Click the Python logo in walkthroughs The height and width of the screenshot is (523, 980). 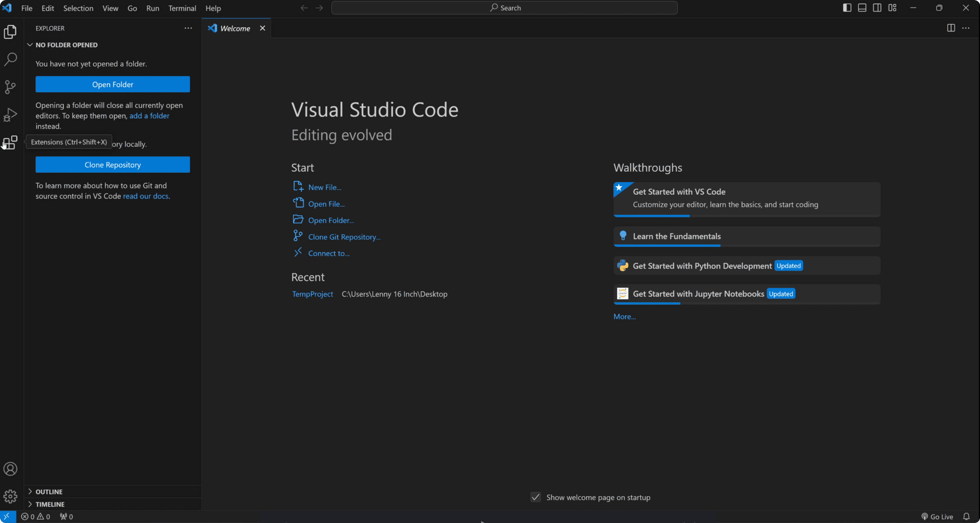click(x=623, y=266)
